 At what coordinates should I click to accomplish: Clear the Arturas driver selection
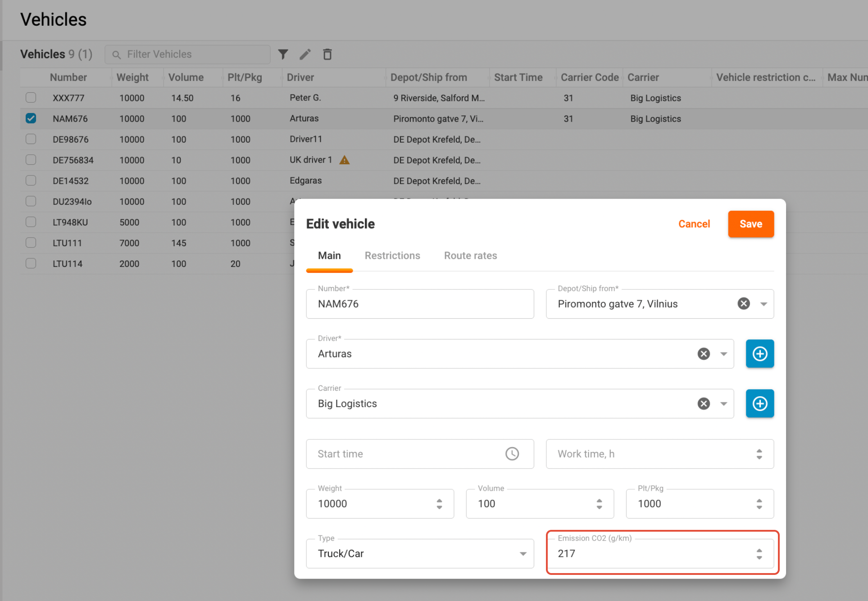(x=704, y=354)
